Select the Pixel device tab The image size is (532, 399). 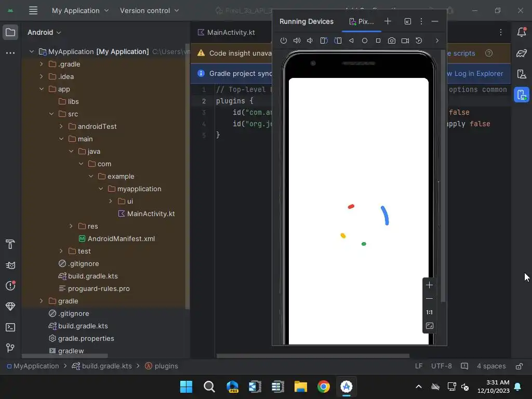pos(362,21)
